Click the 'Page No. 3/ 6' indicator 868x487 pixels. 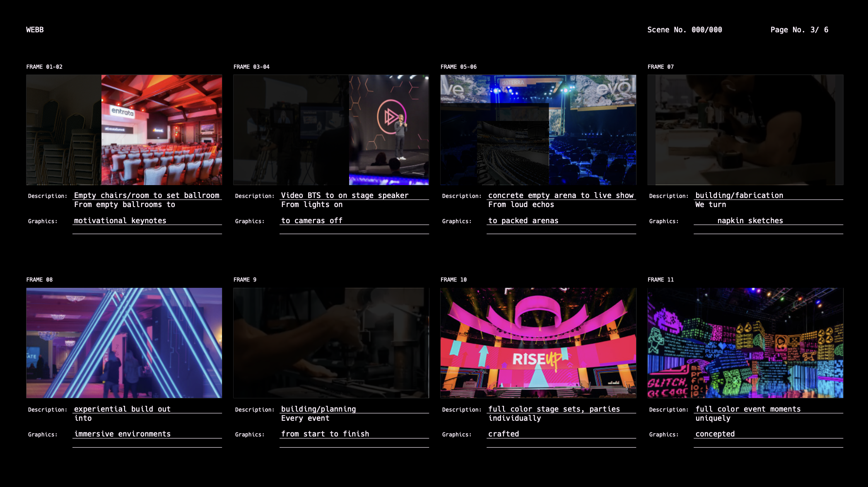(799, 30)
